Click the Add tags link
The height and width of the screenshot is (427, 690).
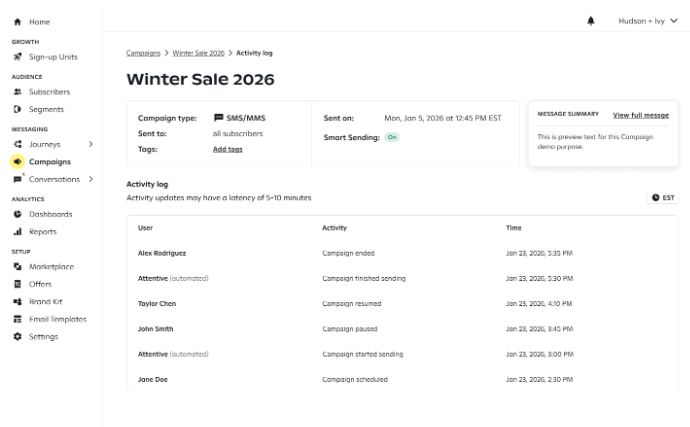227,149
